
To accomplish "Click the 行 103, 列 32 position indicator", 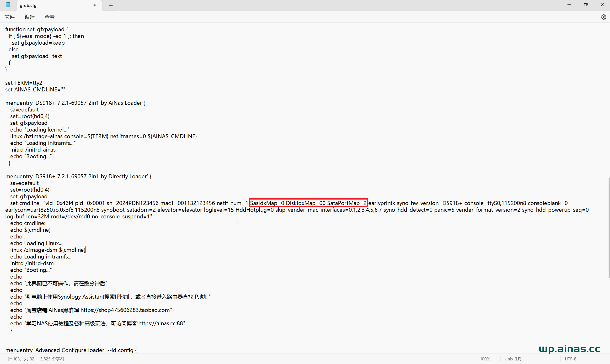I will tap(21, 359).
